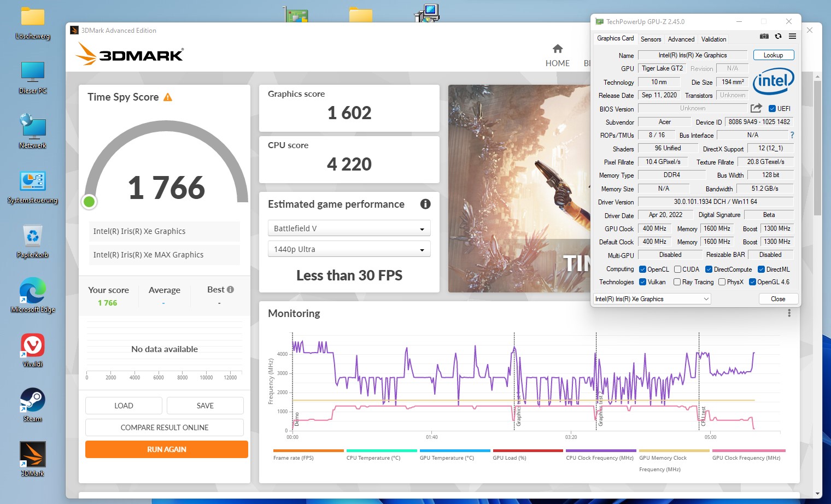Screen dimensions: 831x504
Task: Open the GPU-Z hamburger menu
Action: (x=792, y=37)
